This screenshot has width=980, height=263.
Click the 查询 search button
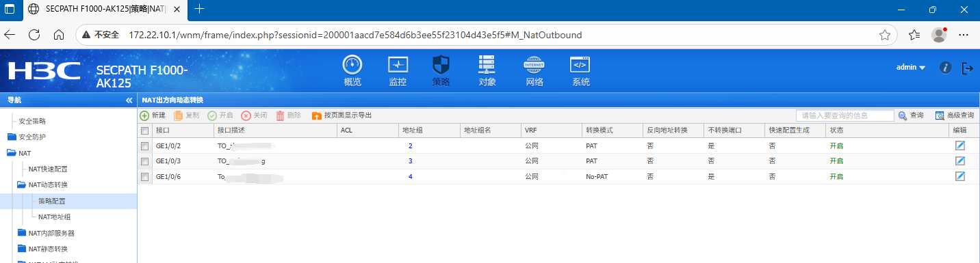click(x=911, y=115)
